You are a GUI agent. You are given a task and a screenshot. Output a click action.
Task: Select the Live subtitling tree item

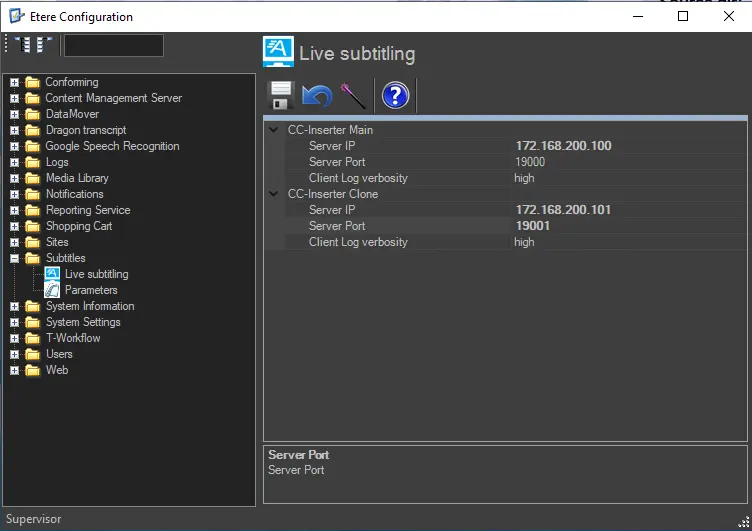click(96, 274)
